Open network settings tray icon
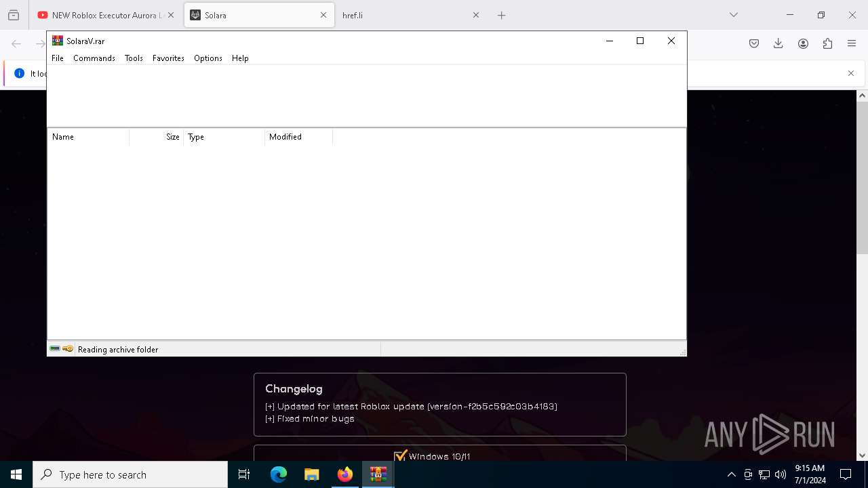Screen dimensions: 868x488 [x=764, y=474]
